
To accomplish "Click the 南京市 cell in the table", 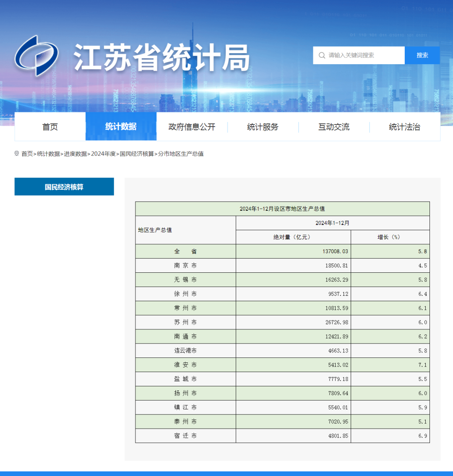I will [185, 266].
